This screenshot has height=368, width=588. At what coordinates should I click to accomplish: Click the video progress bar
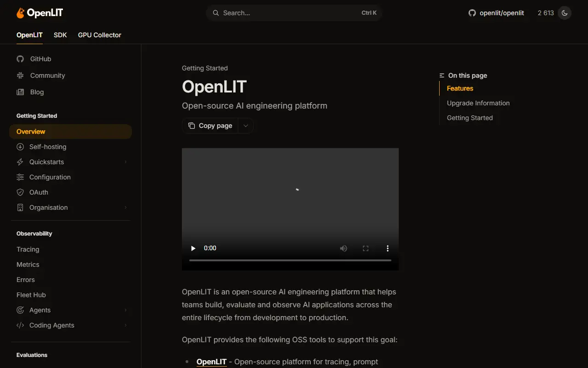(290, 260)
